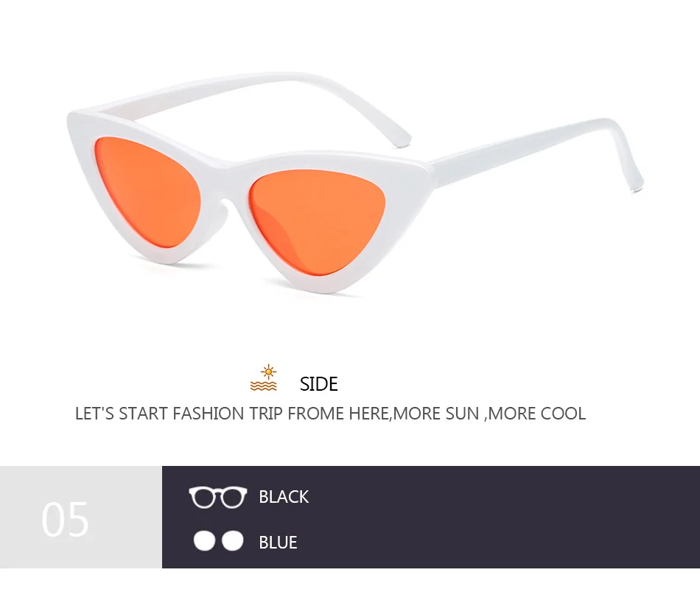Screen dimensions: 700x592
Task: Click the two white lens dots icon
Action: [218, 540]
